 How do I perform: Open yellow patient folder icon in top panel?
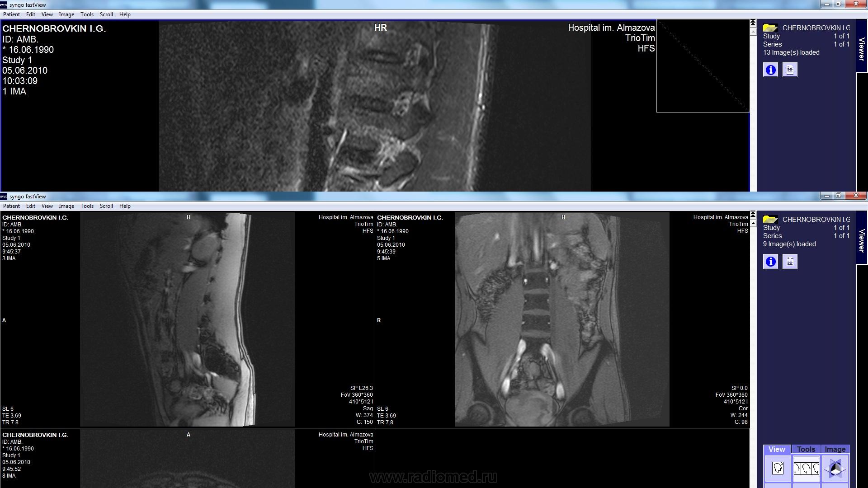[770, 28]
